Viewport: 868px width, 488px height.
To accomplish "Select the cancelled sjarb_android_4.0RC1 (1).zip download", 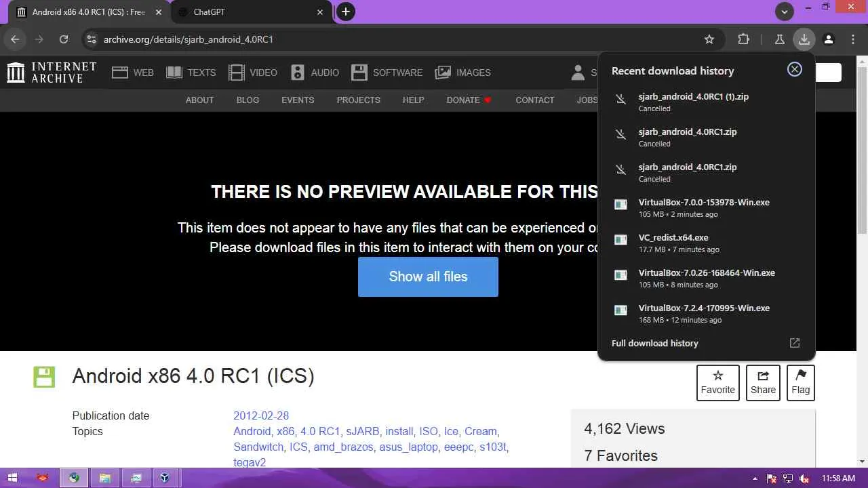I will click(x=706, y=102).
